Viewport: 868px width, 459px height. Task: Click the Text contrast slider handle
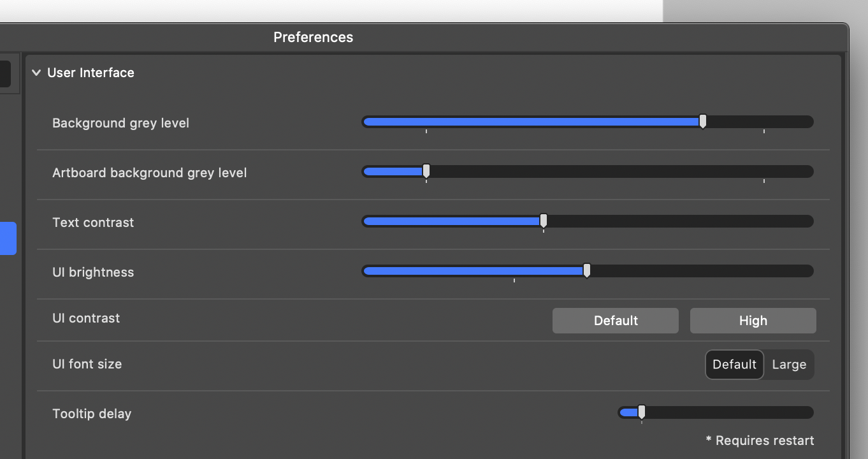pyautogui.click(x=544, y=221)
